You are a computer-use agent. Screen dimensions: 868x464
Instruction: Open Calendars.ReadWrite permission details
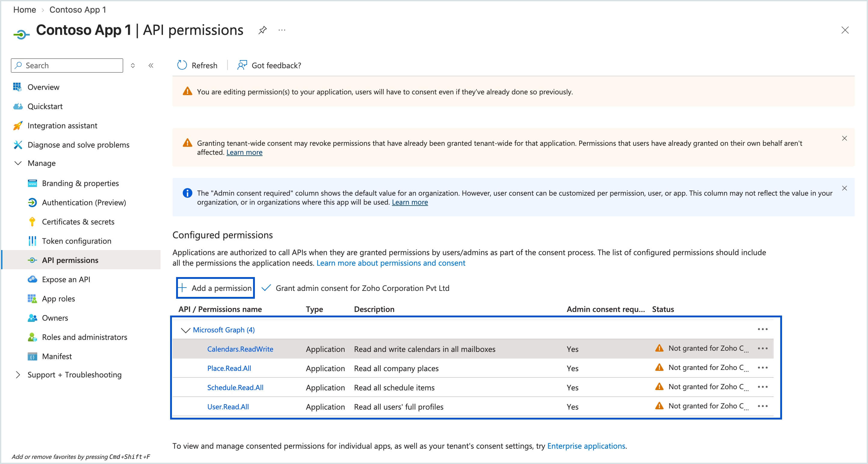pos(240,349)
